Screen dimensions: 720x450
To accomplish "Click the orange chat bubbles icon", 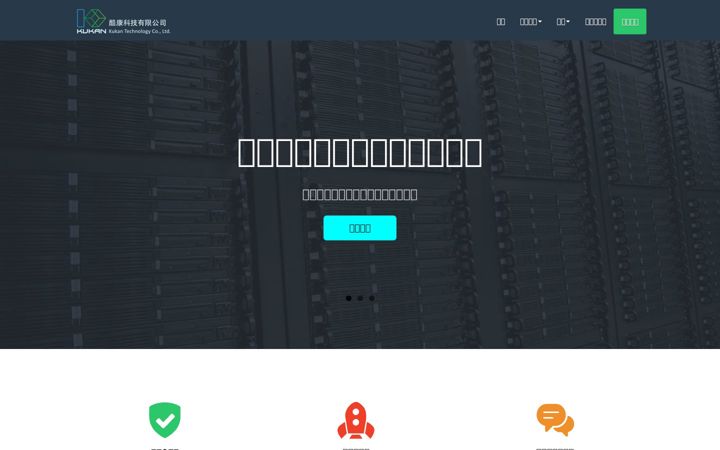I will tap(555, 420).
